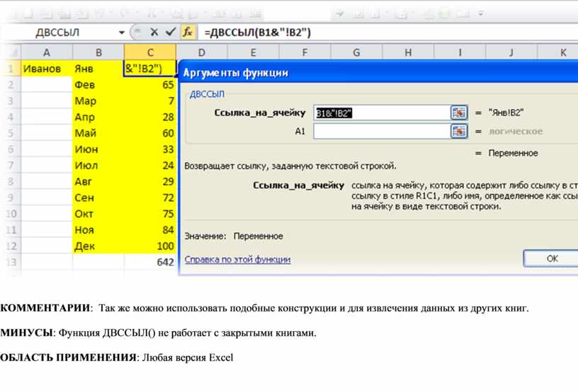
Task: Click the Enter checkmark in formula bar
Action: (x=171, y=33)
